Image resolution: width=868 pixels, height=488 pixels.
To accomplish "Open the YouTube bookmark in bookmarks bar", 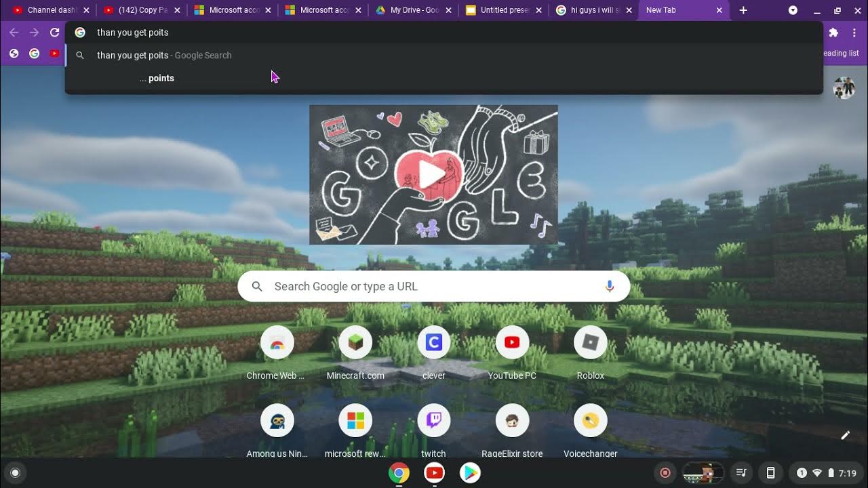I will 55,54.
